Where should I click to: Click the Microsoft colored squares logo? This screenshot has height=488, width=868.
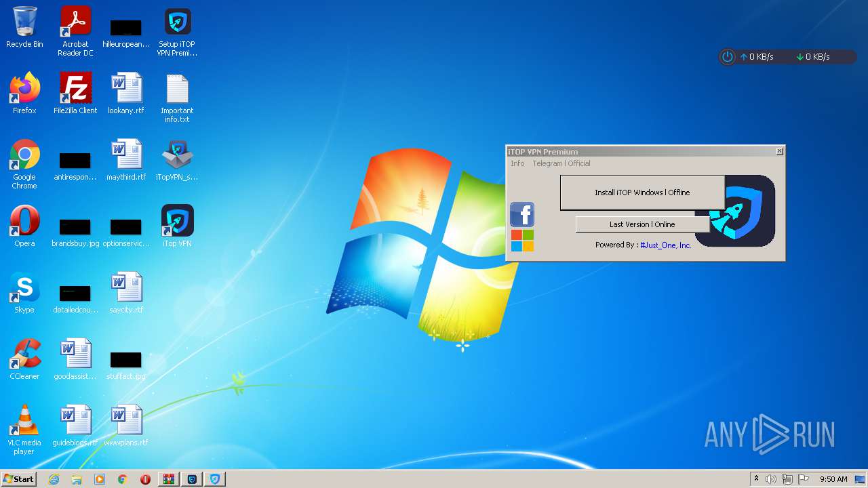click(522, 241)
